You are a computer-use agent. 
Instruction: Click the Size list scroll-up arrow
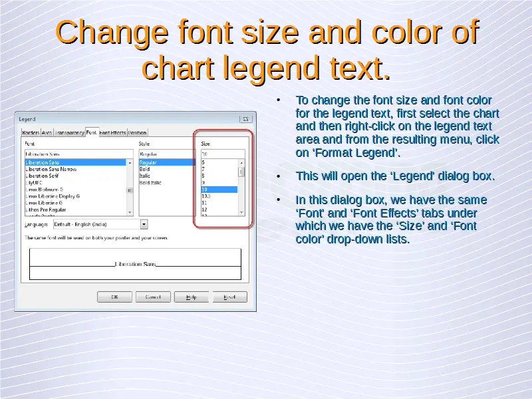(x=241, y=162)
